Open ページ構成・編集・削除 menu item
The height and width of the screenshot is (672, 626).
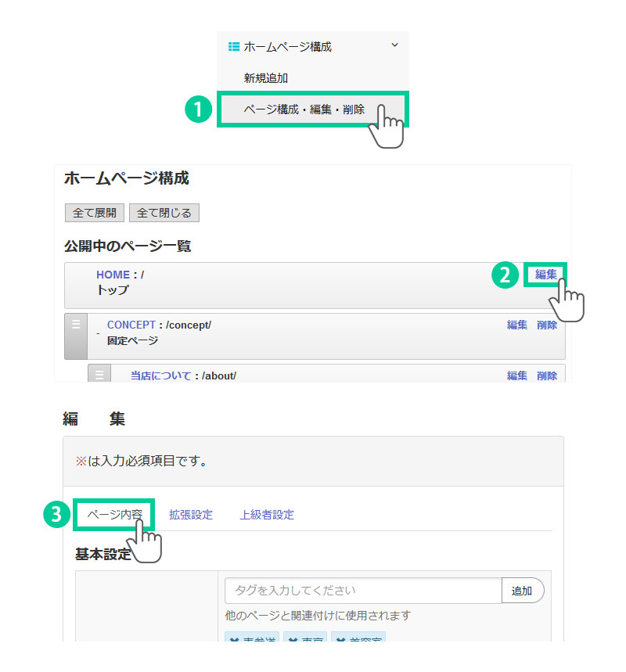304,110
